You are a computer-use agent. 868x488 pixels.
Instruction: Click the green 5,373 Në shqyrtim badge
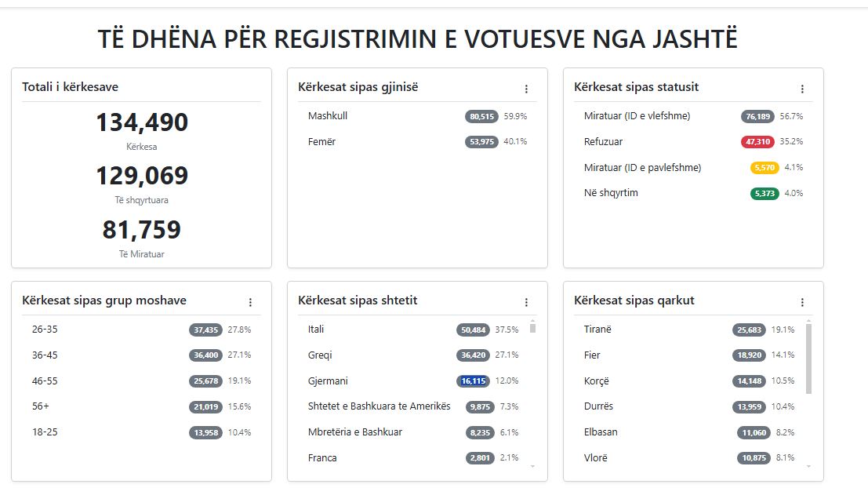coord(764,194)
